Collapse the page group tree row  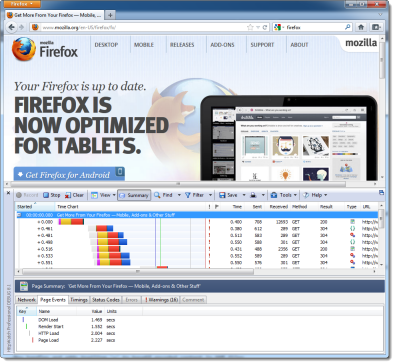[x=19, y=215]
